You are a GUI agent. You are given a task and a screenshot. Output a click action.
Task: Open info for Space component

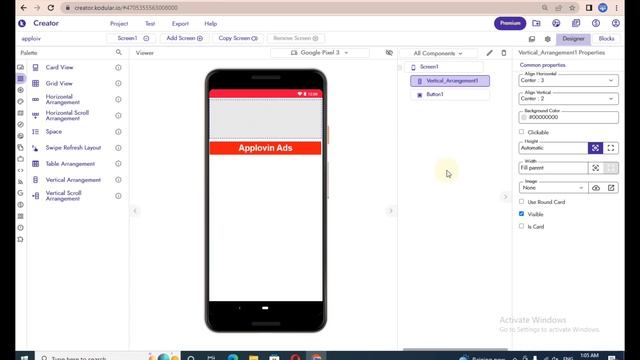[x=118, y=131]
